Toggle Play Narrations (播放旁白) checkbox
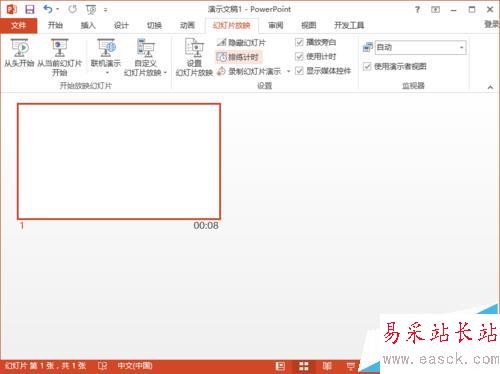Screen dimensions: 500x374 (x=299, y=42)
